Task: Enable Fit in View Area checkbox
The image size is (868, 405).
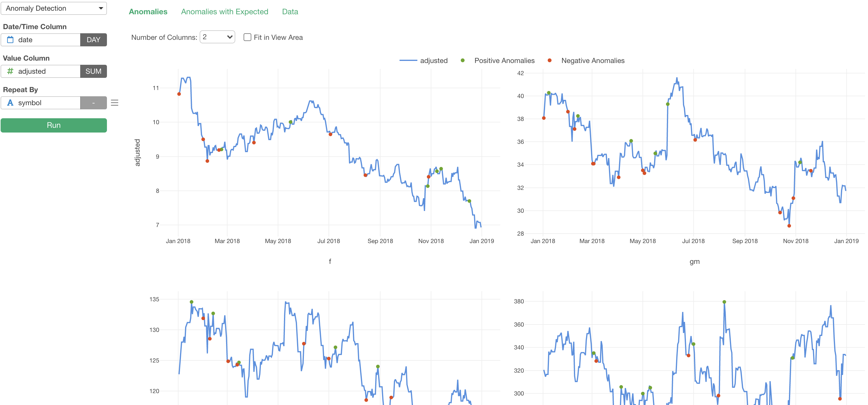Action: [247, 37]
